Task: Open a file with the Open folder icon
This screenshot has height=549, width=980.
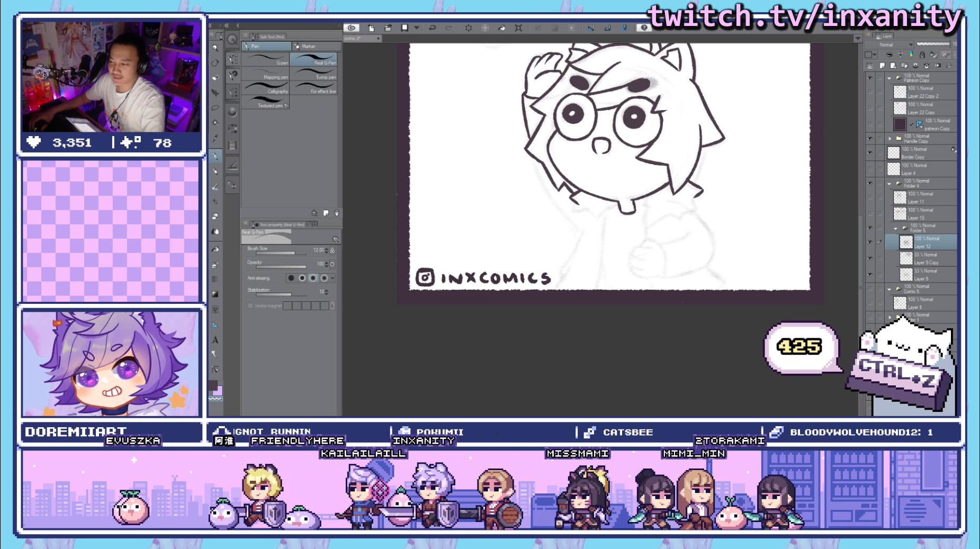Action: point(388,28)
